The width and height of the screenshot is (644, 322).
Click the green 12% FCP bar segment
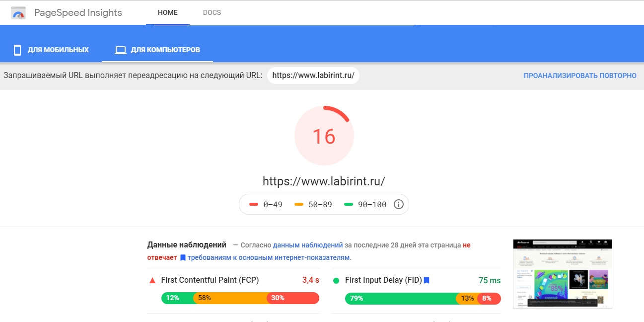coord(177,298)
